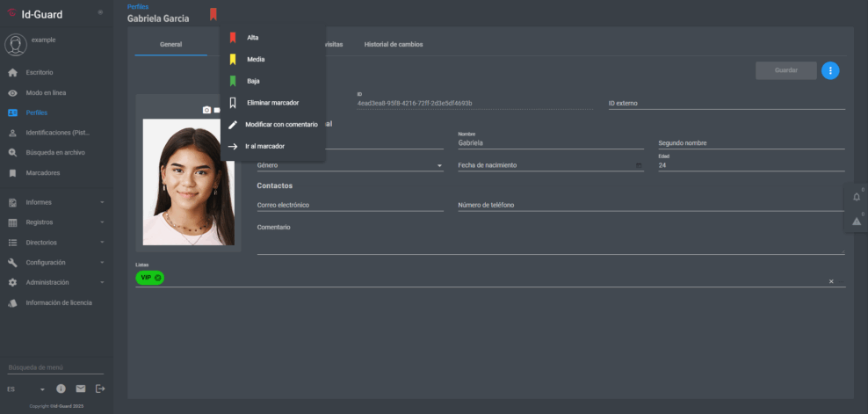Follow the Perfiles breadcrumb link
Viewport: 868px width, 414px height.
(x=138, y=6)
